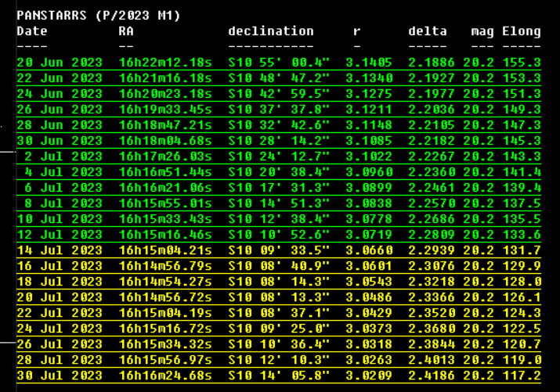Select the declination column header
Screen dimensions: 560x392
tap(270, 31)
